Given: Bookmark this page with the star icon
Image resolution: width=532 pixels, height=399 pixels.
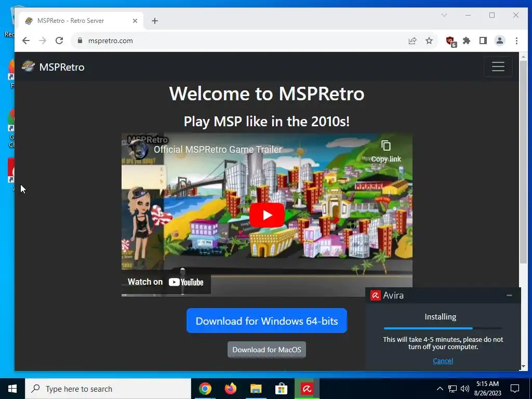Looking at the screenshot, I should point(429,41).
